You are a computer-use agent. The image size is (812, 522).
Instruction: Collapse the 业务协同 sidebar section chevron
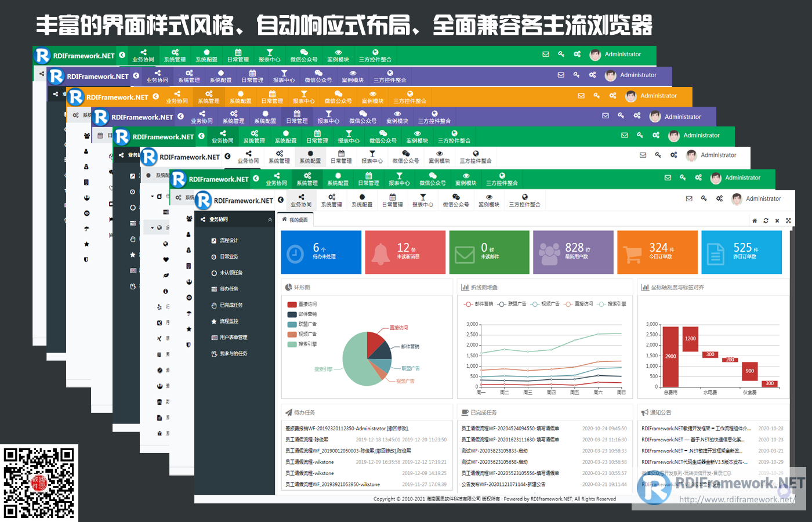point(270,220)
